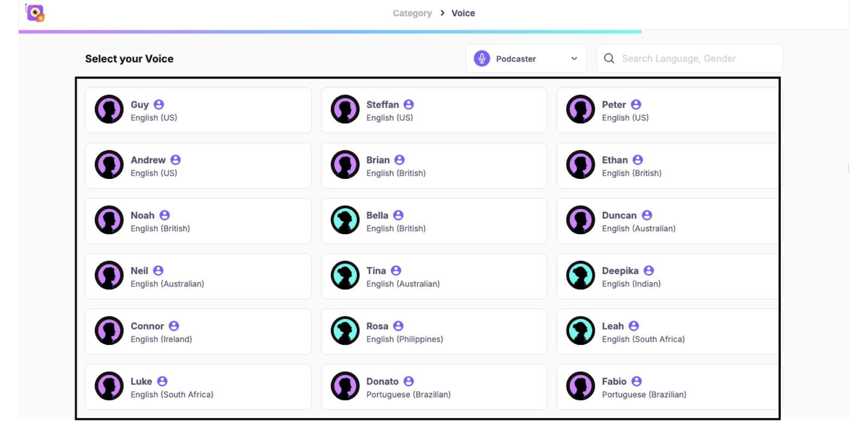This screenshot has height=443, width=868.
Task: Click Brian's voice avatar
Action: tap(345, 165)
